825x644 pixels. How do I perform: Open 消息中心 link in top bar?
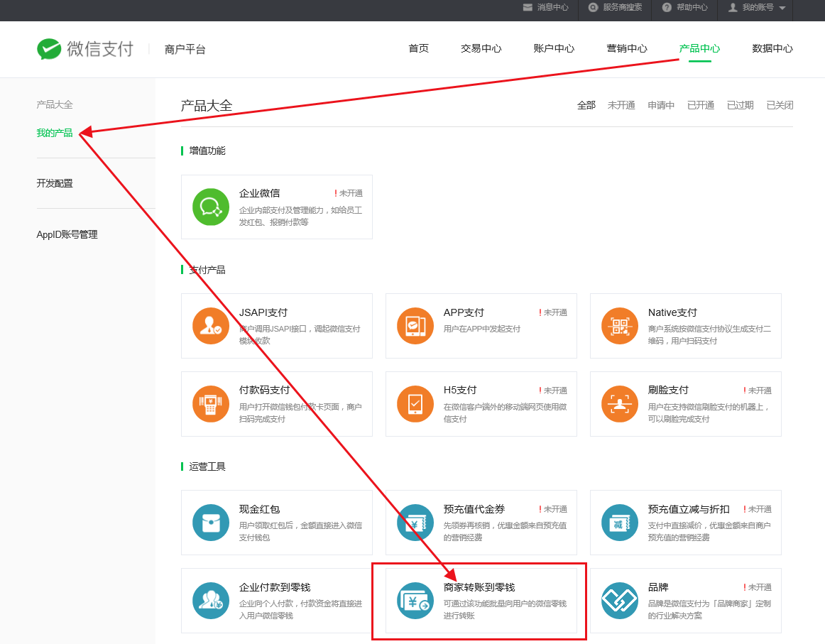click(x=552, y=7)
